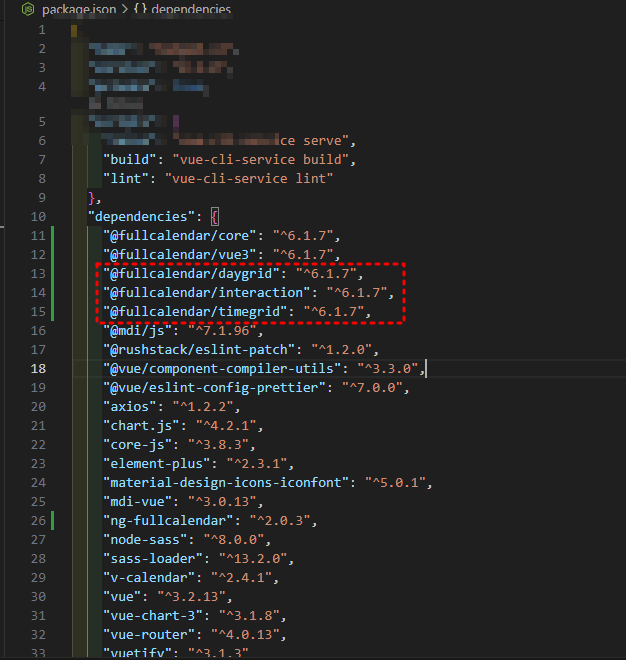626x660 pixels.
Task: Click the "build" script key
Action: [x=130, y=160]
